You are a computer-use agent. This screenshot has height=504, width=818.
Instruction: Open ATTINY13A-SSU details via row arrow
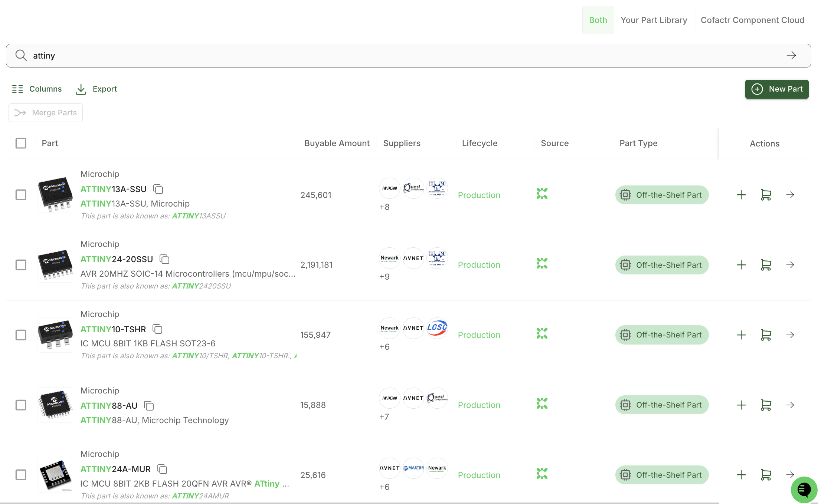point(790,195)
